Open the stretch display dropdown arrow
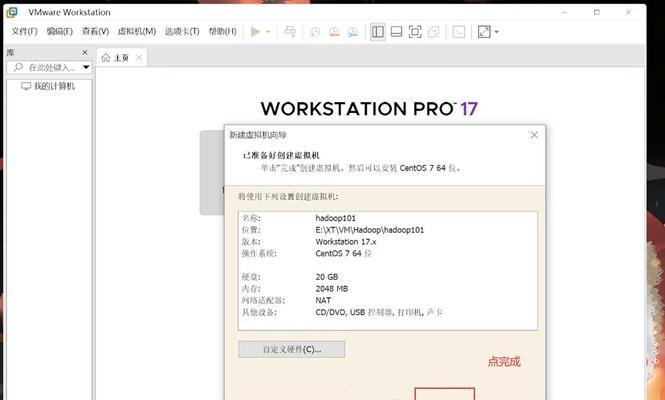This screenshot has height=400, width=665. 497,32
